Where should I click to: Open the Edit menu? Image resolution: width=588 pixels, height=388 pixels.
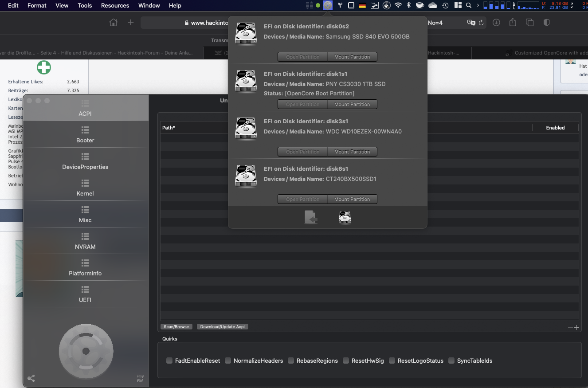coord(13,5)
